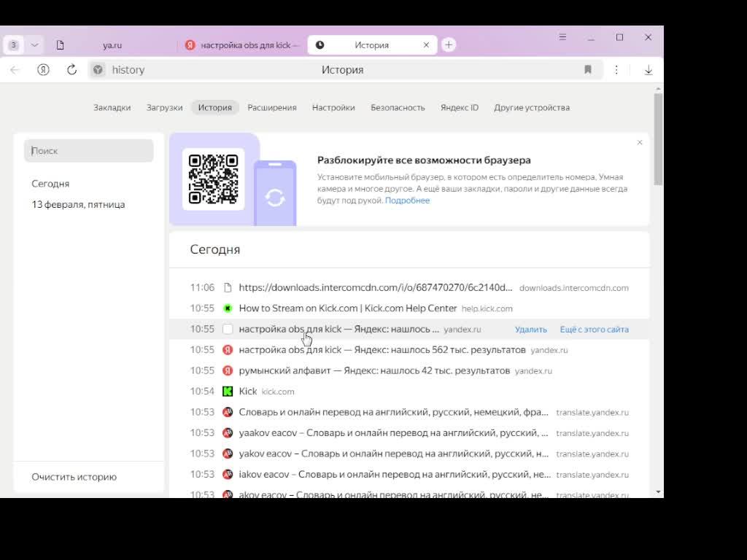Switch to the Загрузки section

(164, 108)
